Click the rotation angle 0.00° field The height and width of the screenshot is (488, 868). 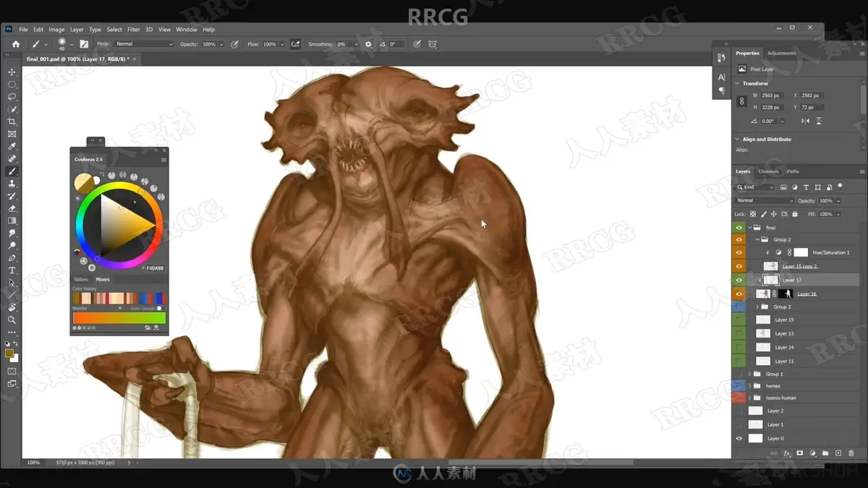point(770,121)
